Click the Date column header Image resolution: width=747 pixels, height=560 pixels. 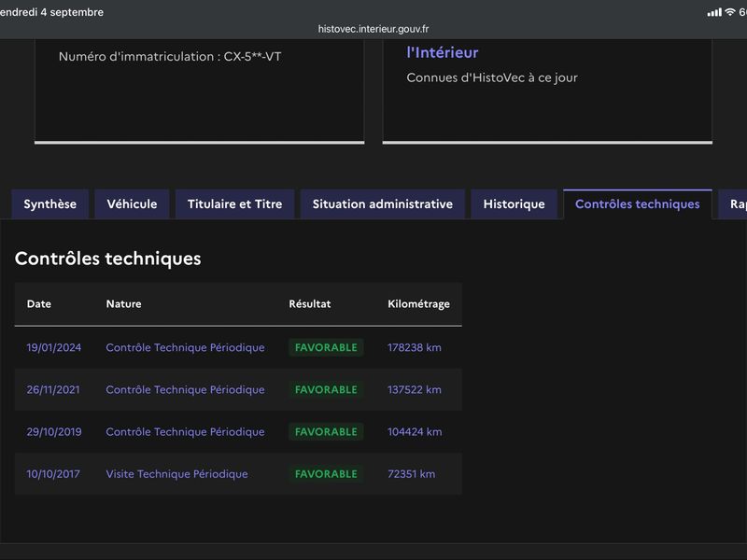click(x=39, y=304)
